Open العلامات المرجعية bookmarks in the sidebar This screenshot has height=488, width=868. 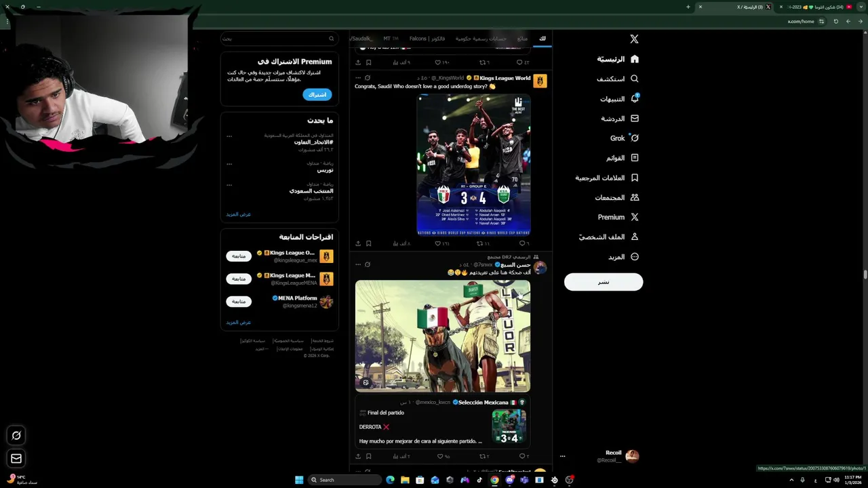(x=607, y=178)
